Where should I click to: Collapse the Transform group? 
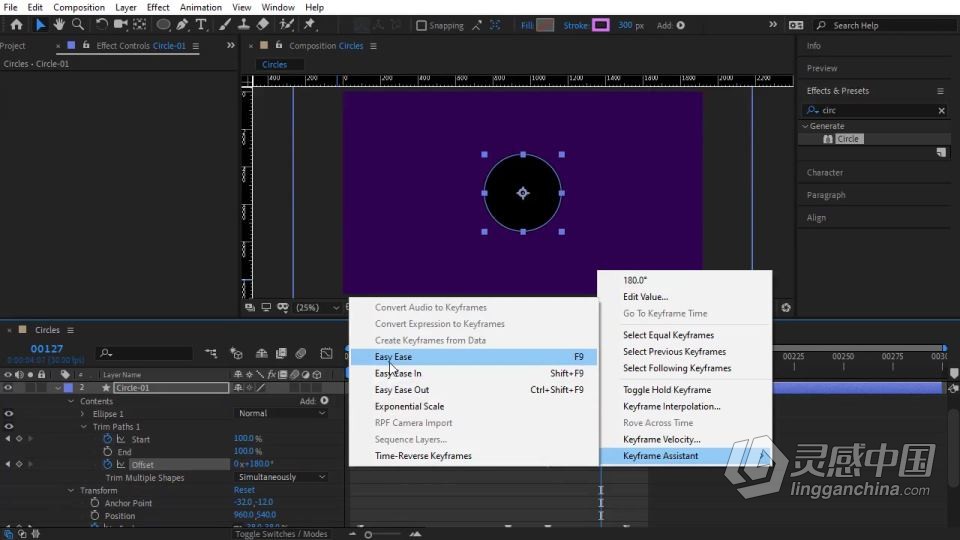(x=71, y=490)
